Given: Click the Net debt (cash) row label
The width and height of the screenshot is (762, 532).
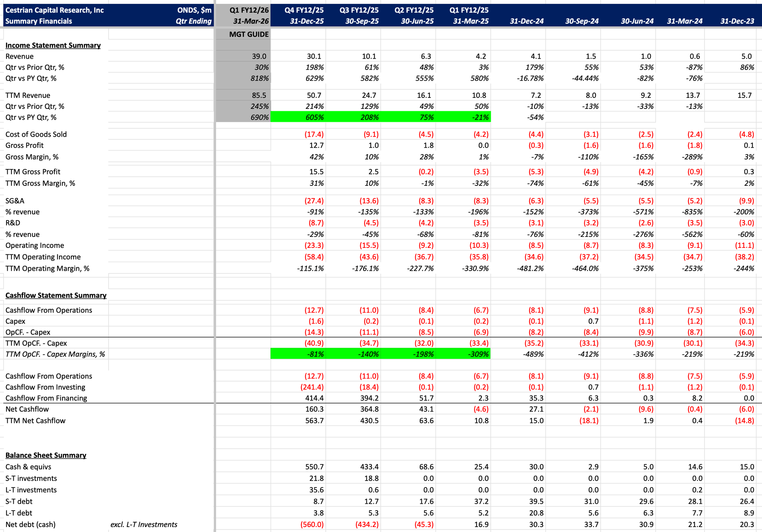Looking at the screenshot, I should click(30, 524).
